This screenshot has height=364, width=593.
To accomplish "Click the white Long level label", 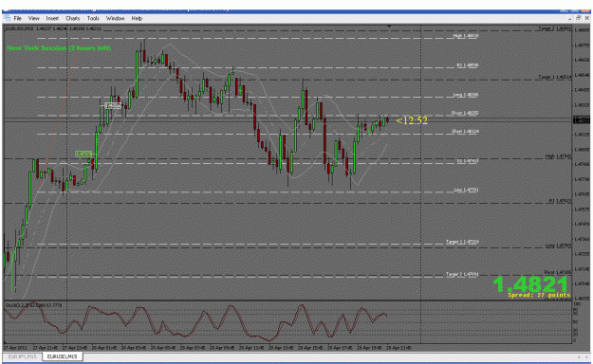I will (x=466, y=95).
